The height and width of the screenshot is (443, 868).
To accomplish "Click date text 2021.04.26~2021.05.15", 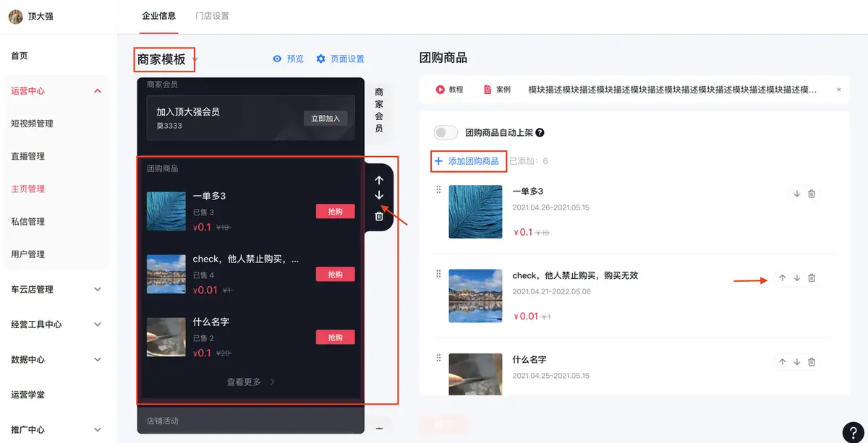I will 550,207.
